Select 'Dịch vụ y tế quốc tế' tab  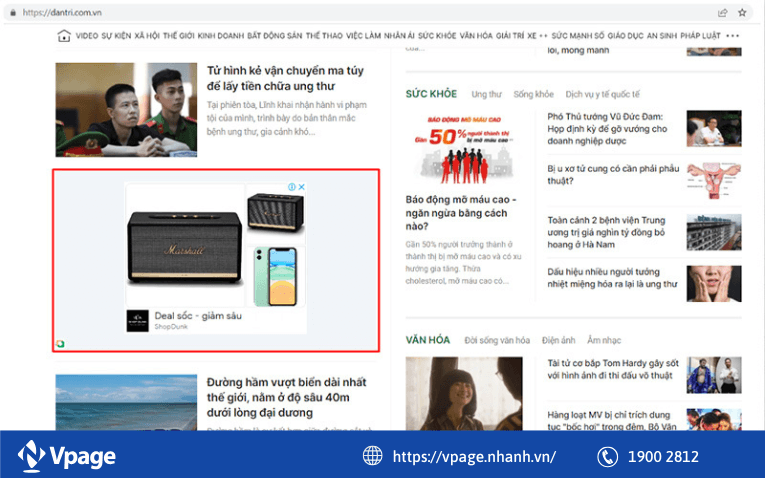[x=603, y=94]
